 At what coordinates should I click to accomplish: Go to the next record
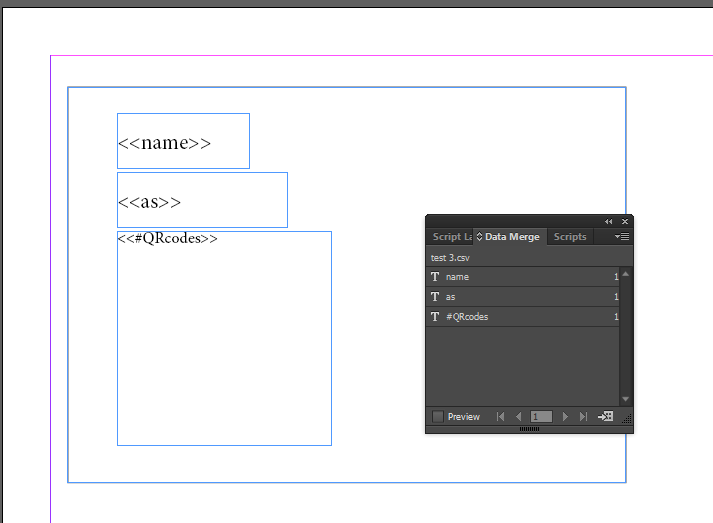565,417
